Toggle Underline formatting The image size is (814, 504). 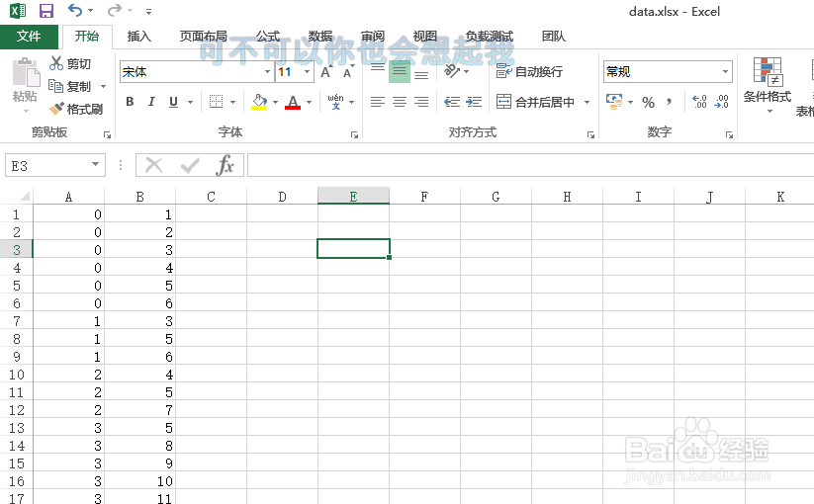(173, 102)
